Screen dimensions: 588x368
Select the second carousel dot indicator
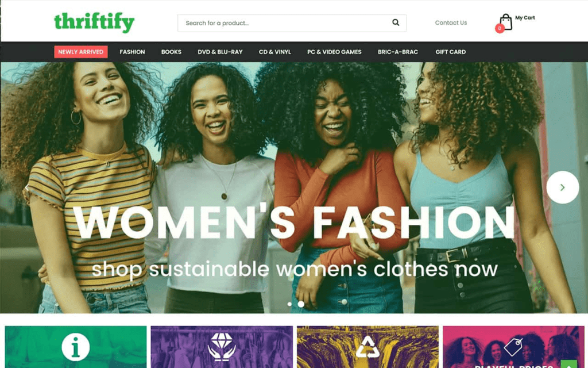[301, 304]
